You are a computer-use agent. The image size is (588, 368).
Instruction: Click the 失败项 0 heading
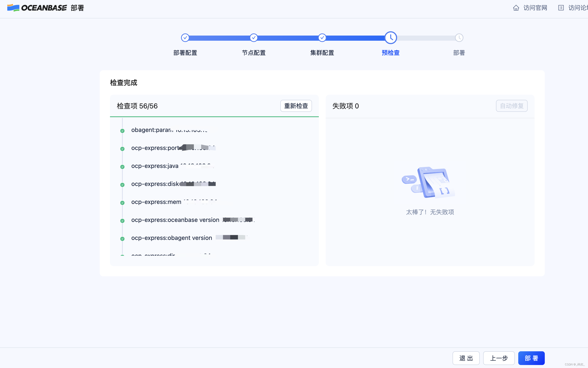click(x=345, y=106)
